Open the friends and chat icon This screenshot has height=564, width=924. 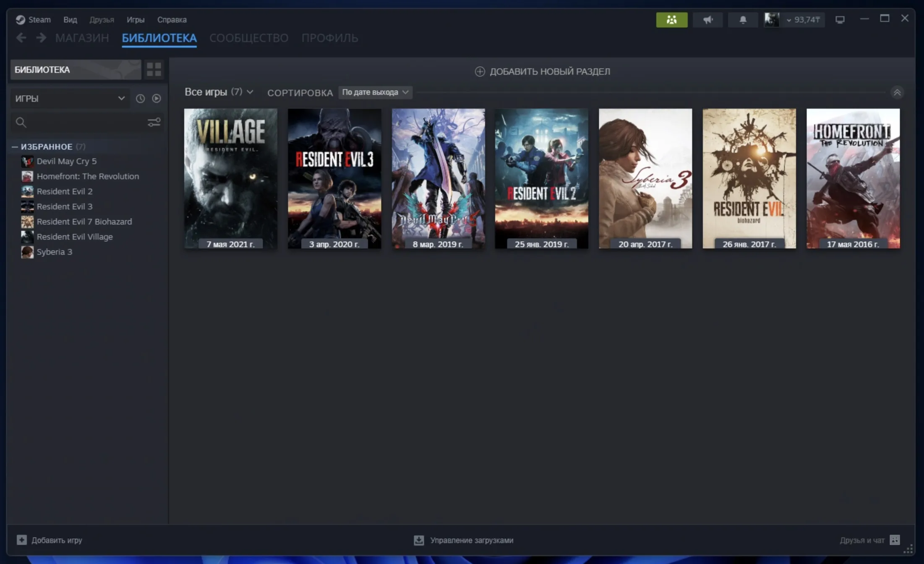coord(895,540)
